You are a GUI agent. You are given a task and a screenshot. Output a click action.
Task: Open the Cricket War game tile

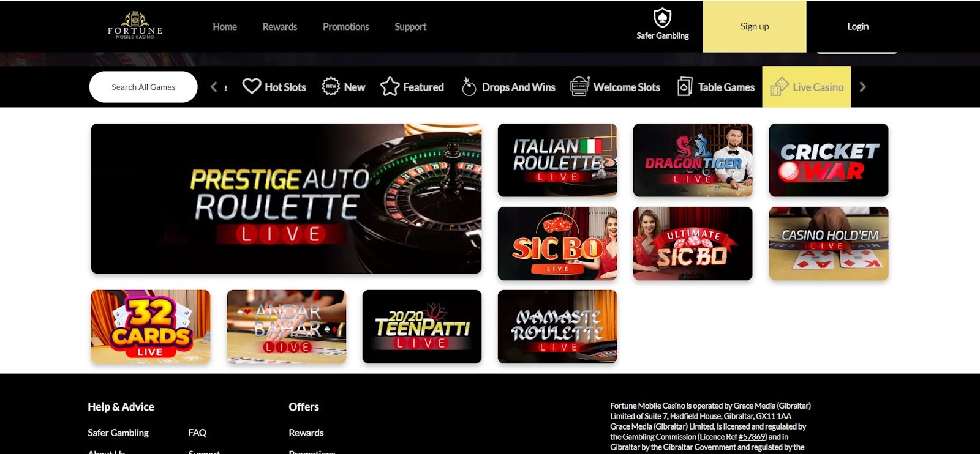pyautogui.click(x=828, y=160)
